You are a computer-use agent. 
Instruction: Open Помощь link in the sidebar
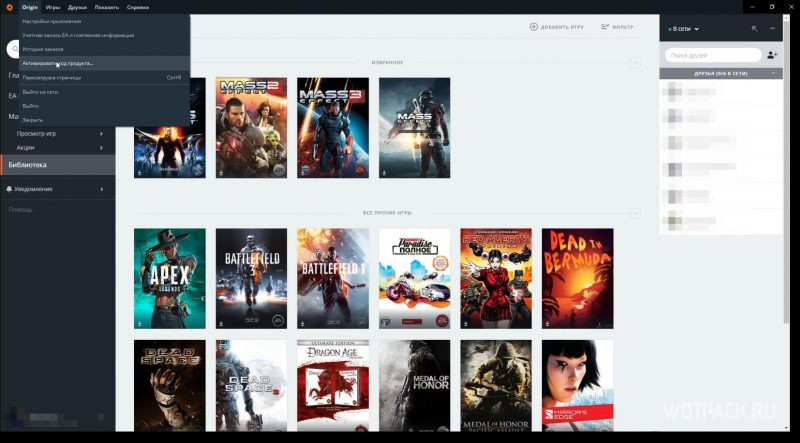point(20,210)
